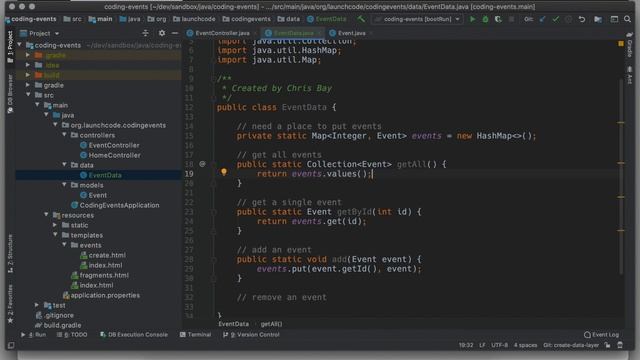Open the DB Execution Console tab
Viewport: 640px width, 360px height.
[x=134, y=334]
